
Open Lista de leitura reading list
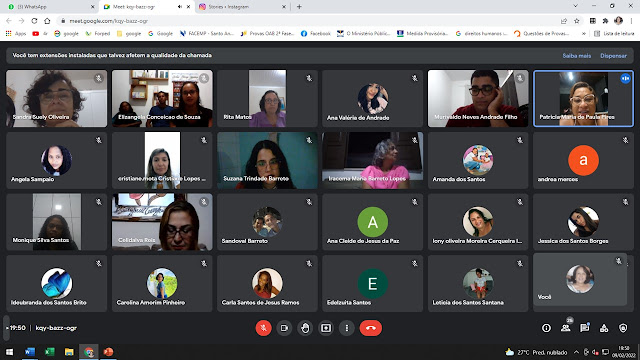[x=614, y=33]
